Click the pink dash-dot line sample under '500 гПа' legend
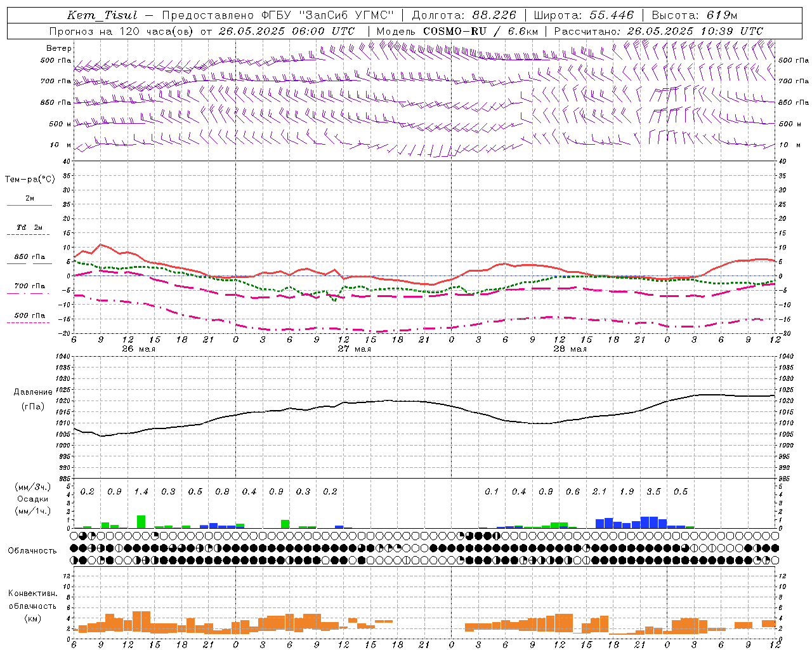The height and width of the screenshot is (650, 812). tap(29, 323)
